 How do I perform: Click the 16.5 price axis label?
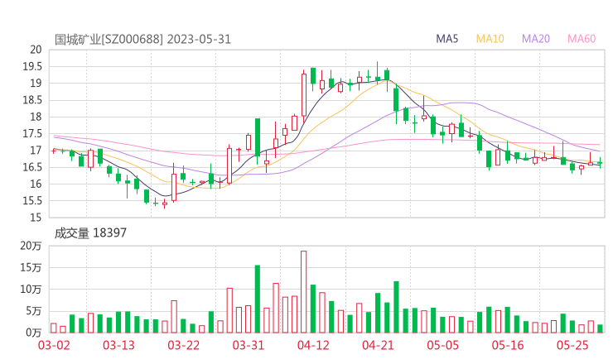[32, 167]
